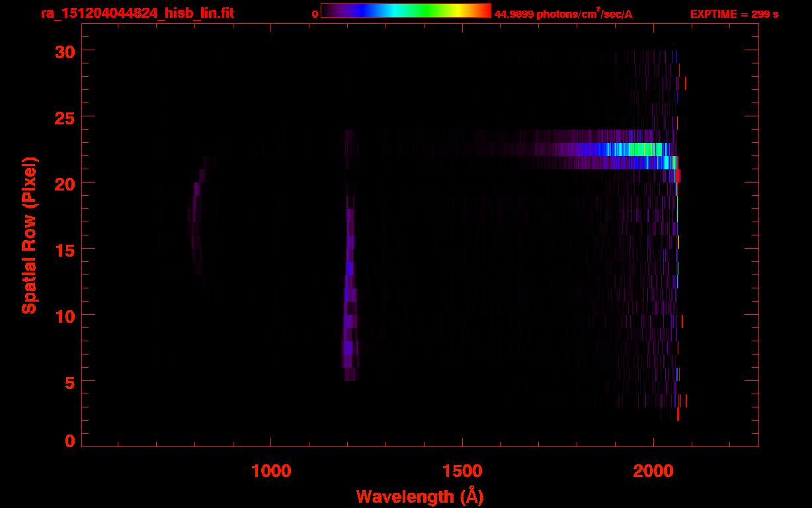Click the x-axis tick label 1500

tap(462, 472)
